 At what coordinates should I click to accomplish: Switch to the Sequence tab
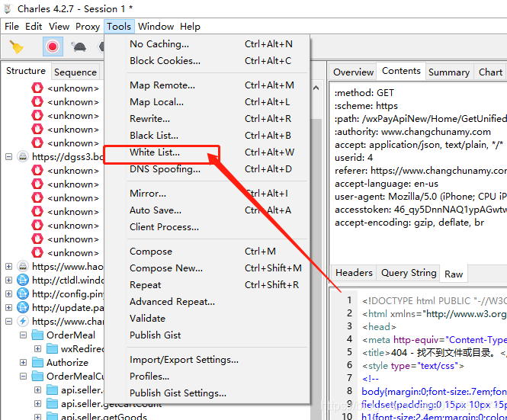click(x=75, y=72)
